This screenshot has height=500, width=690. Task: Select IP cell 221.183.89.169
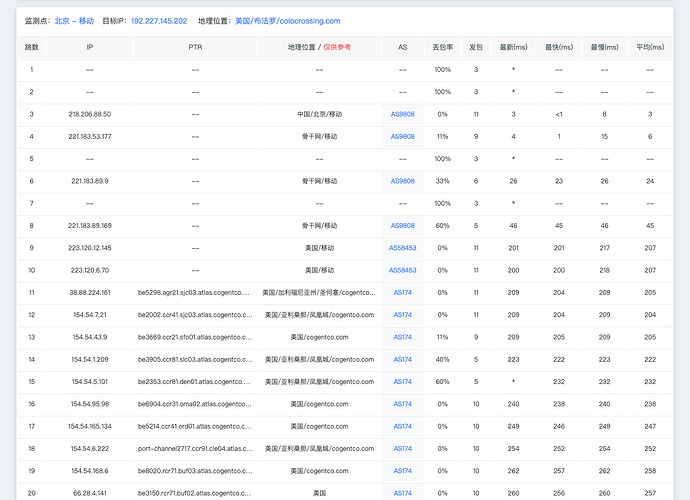90,225
